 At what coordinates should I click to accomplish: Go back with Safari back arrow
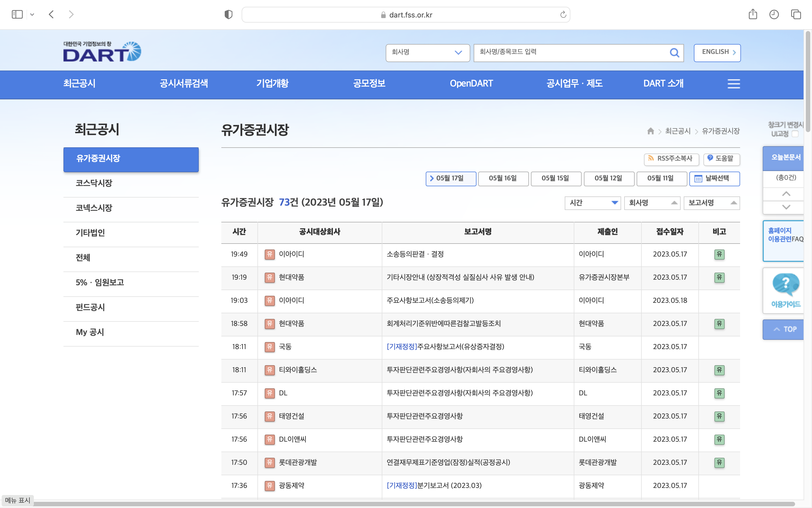(x=51, y=14)
